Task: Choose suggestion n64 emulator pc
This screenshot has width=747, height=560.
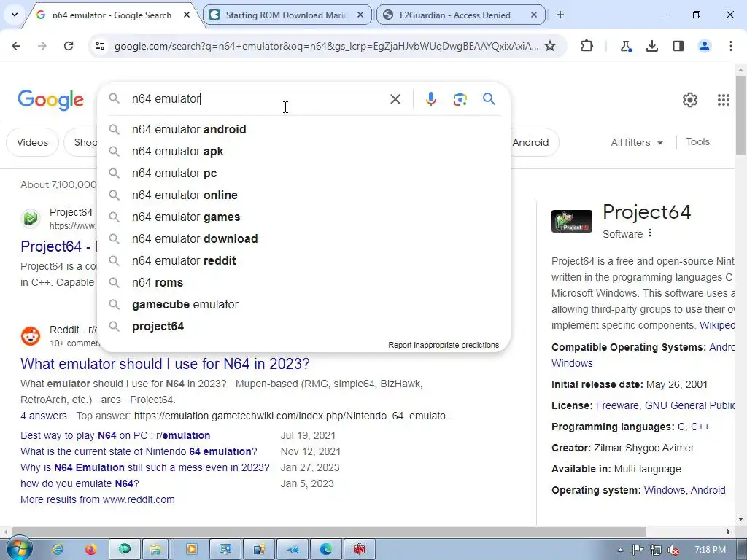Action: (x=303, y=174)
